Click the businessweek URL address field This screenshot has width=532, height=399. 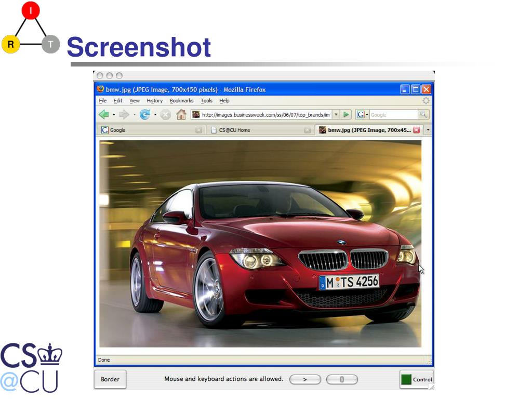[265, 115]
